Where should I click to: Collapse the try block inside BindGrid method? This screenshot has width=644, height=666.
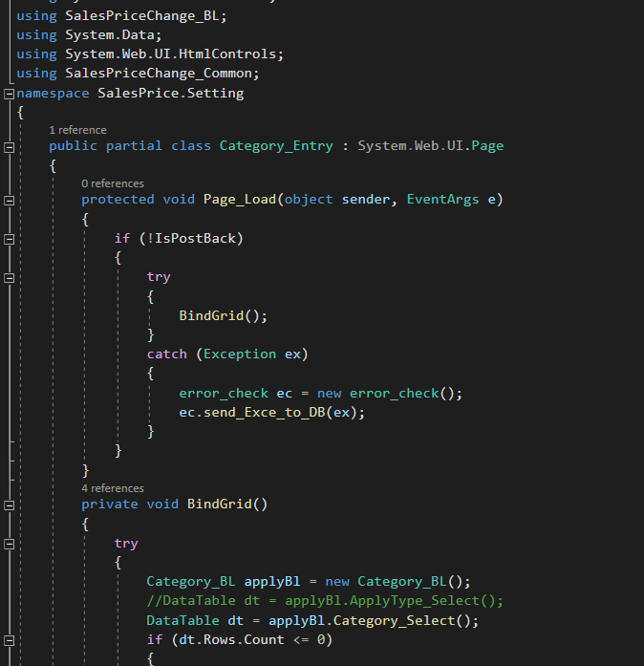pyautogui.click(x=9, y=544)
